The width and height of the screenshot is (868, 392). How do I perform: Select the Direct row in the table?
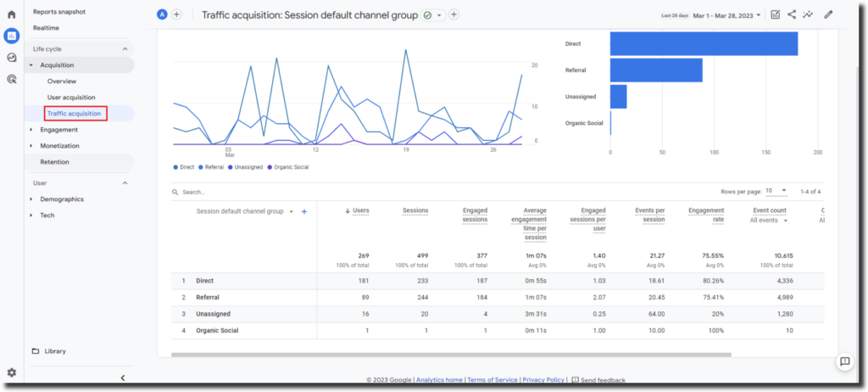[x=498, y=281]
